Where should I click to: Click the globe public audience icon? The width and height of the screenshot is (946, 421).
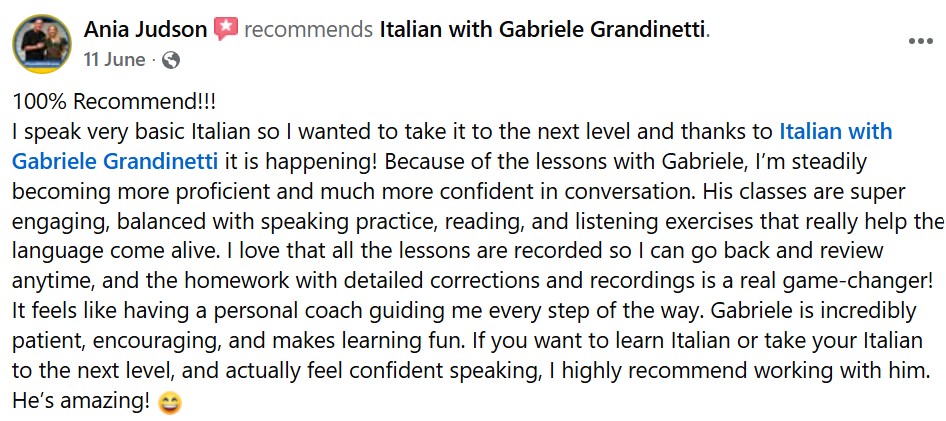point(170,60)
